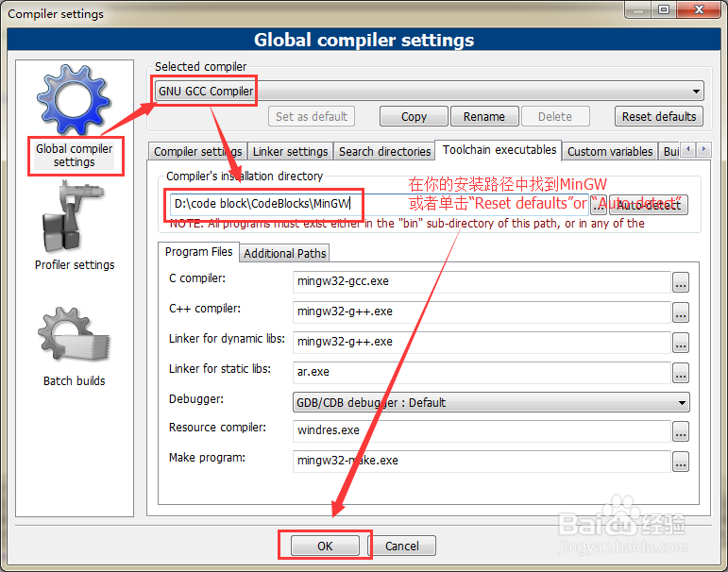This screenshot has width=728, height=572.
Task: Browse for static libs linker executable
Action: [681, 373]
